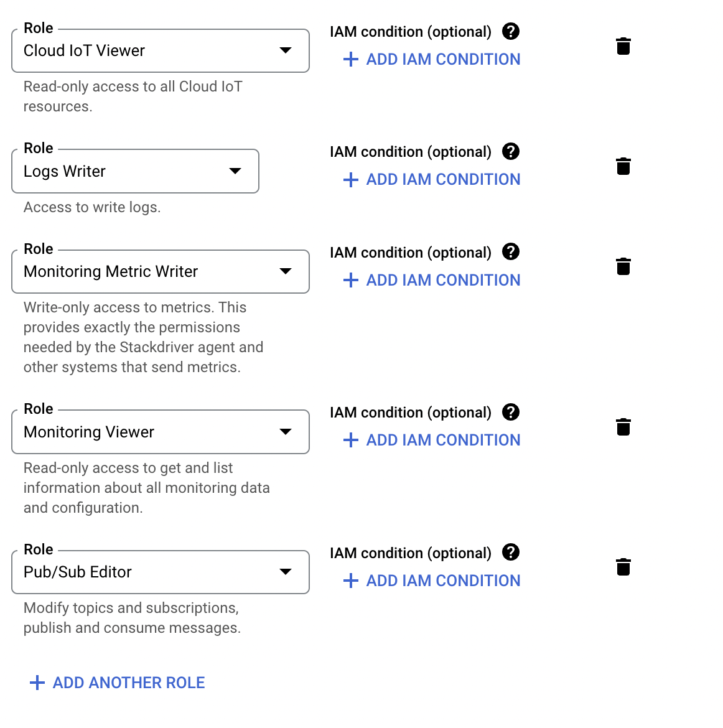Open the Monitoring Metric Writer role dropdown
This screenshot has width=723, height=728.
tap(161, 271)
